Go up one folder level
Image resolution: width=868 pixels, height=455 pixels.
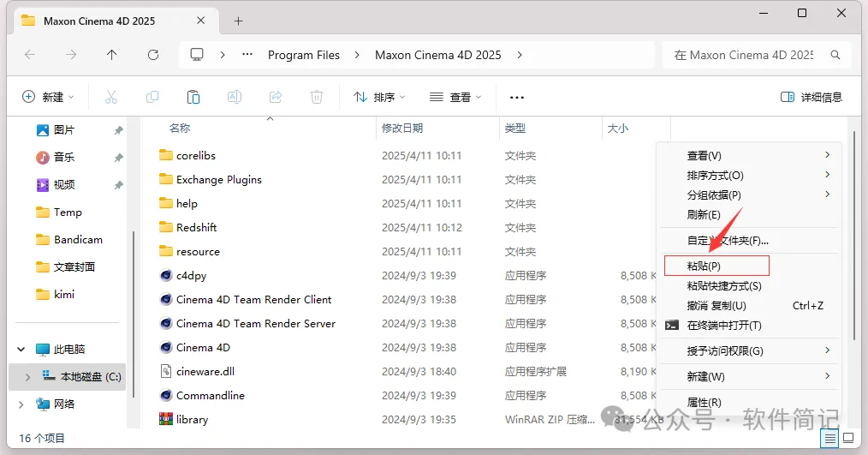click(x=112, y=54)
